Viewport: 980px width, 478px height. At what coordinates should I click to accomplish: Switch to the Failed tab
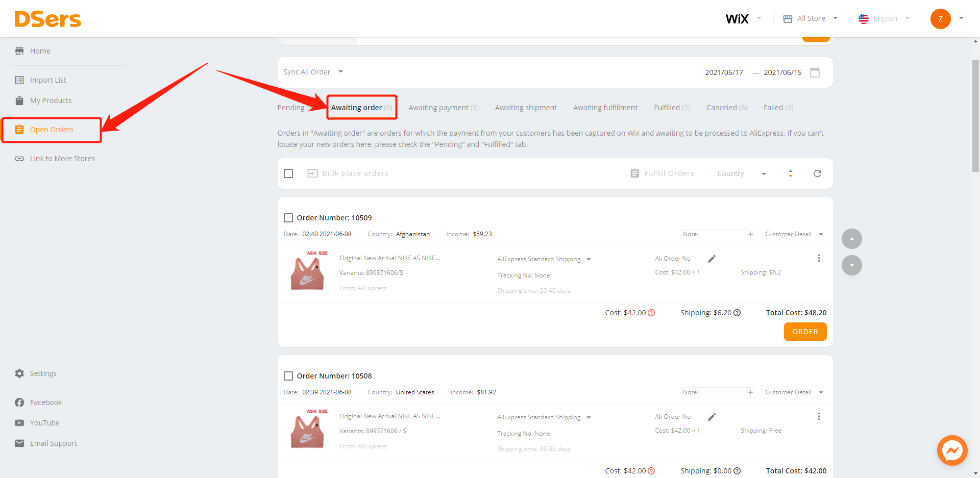click(x=778, y=108)
